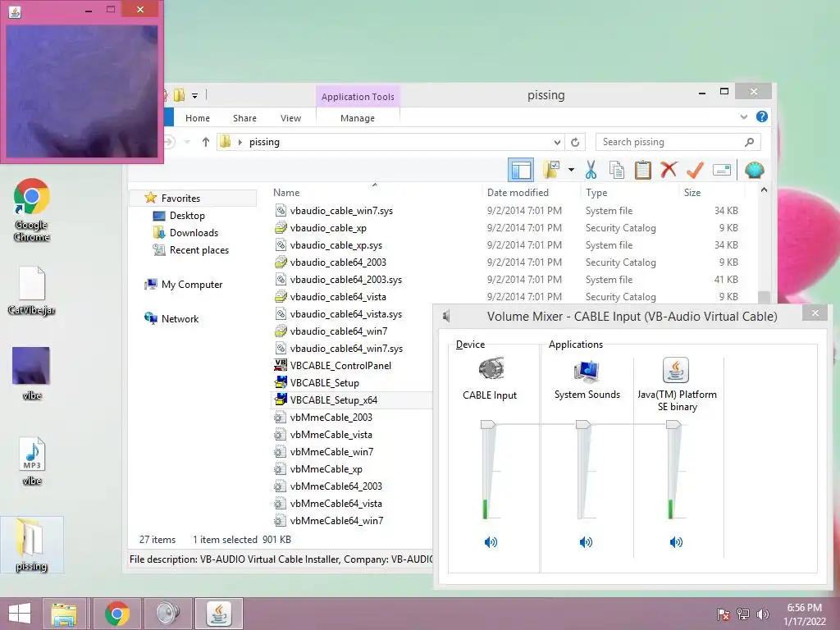Expand the ribbon with the chevron arrow
840x630 pixels.
[743, 116]
